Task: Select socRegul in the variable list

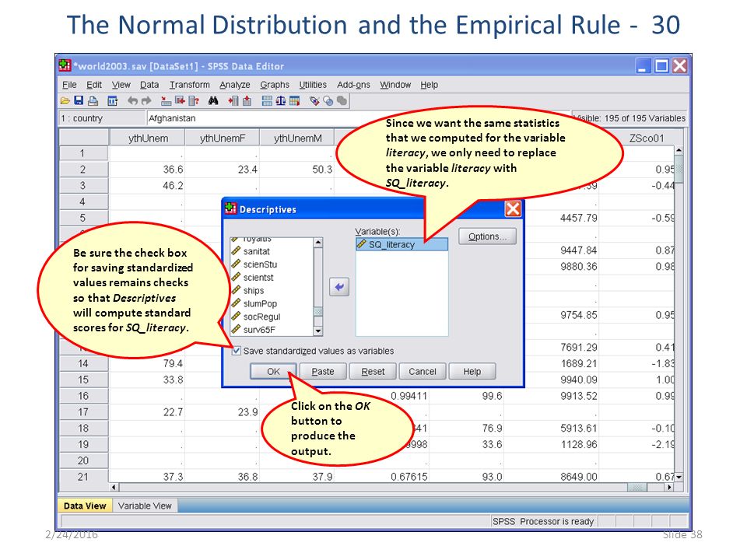Action: pyautogui.click(x=261, y=317)
